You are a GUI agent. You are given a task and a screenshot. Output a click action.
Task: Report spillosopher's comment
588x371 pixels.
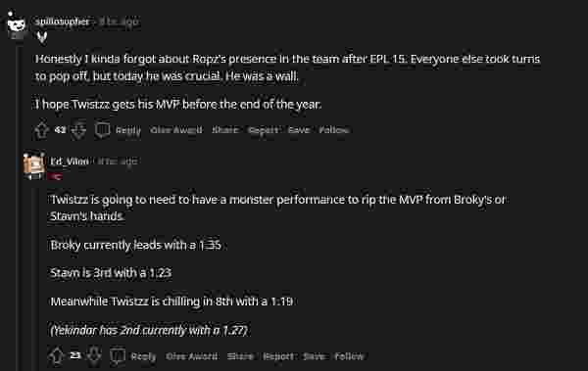tap(264, 130)
